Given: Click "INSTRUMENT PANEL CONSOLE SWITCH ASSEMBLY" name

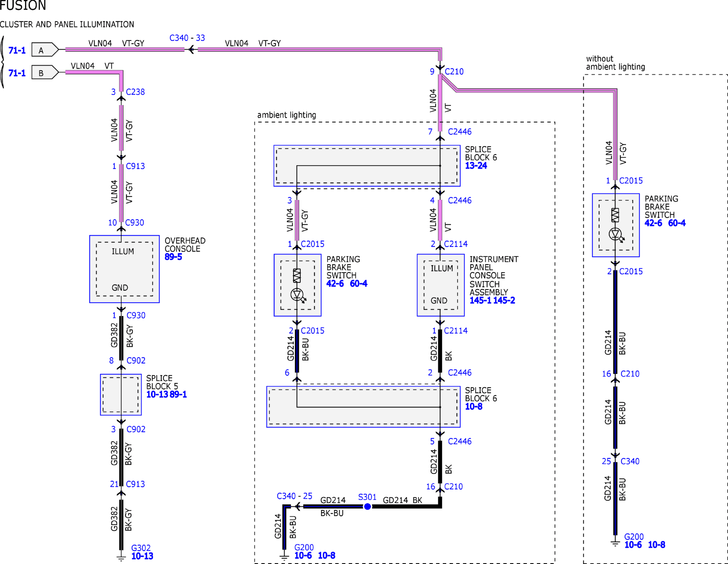Looking at the screenshot, I should (x=494, y=276).
